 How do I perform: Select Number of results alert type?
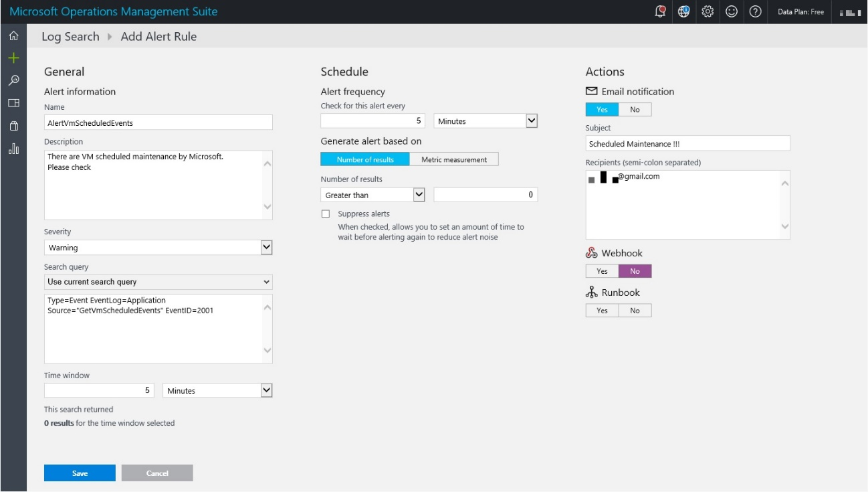click(x=365, y=159)
